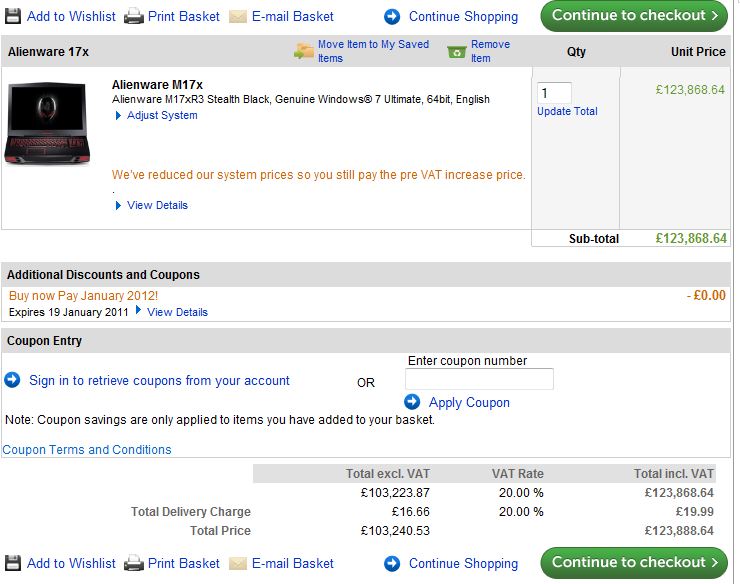The width and height of the screenshot is (740, 584).
Task: Click Move Item to My Saved Items
Action: (x=373, y=51)
